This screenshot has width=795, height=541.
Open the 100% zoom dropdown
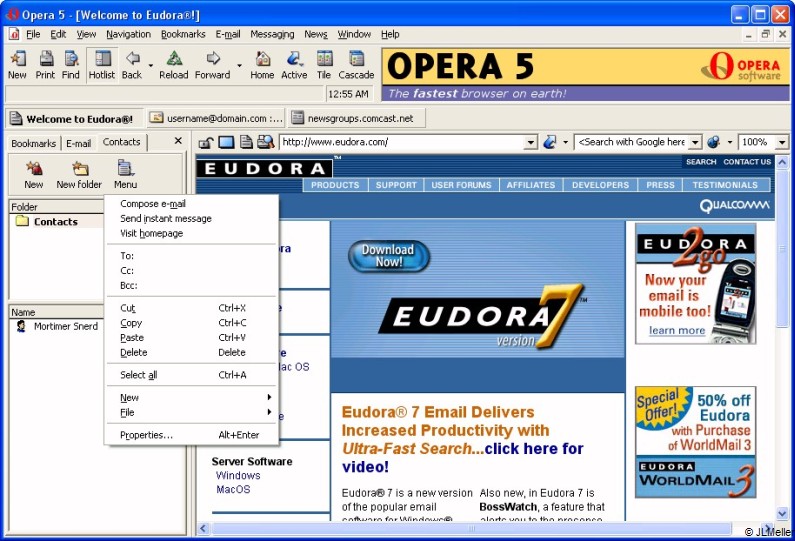pyautogui.click(x=782, y=142)
